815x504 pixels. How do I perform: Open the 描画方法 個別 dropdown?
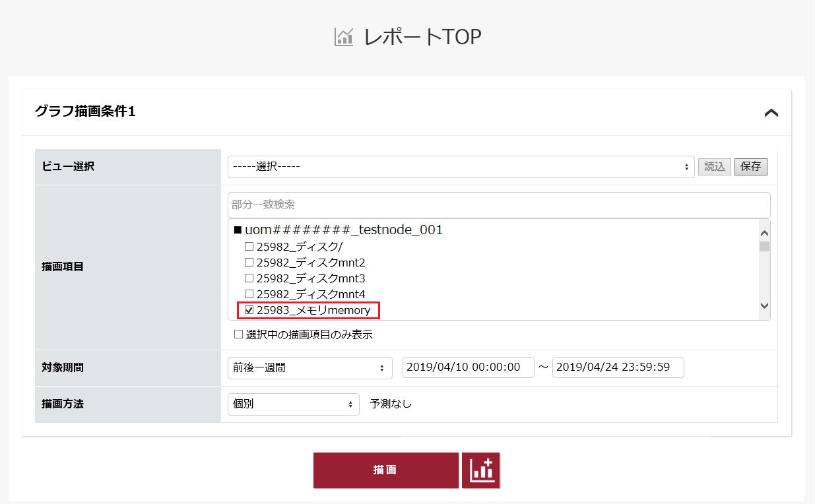[293, 404]
